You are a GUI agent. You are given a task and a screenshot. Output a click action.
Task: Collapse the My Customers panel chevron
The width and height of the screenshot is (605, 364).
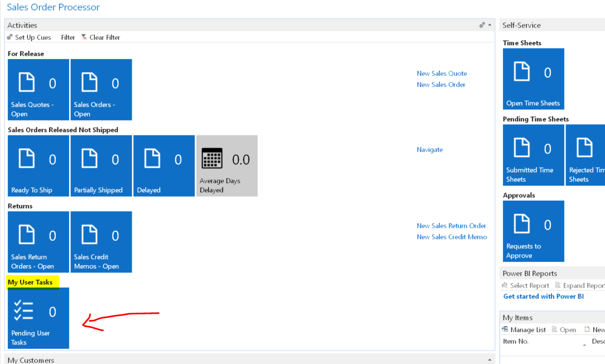490,360
